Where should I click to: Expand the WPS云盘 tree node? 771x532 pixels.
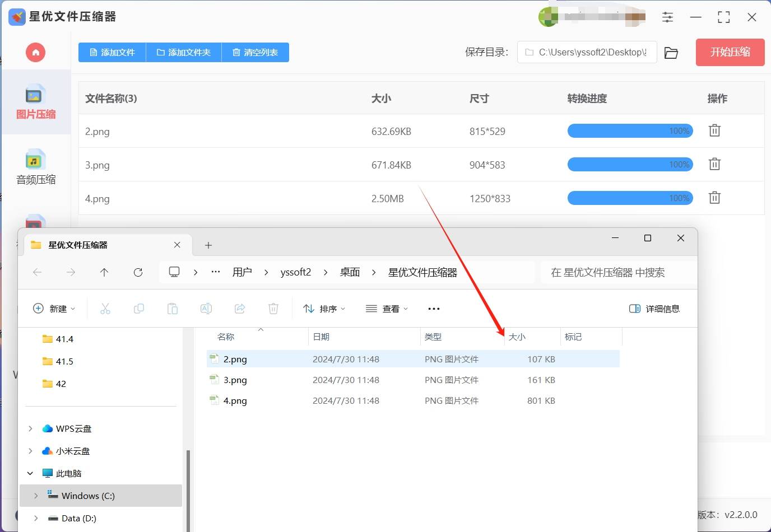[x=30, y=428]
